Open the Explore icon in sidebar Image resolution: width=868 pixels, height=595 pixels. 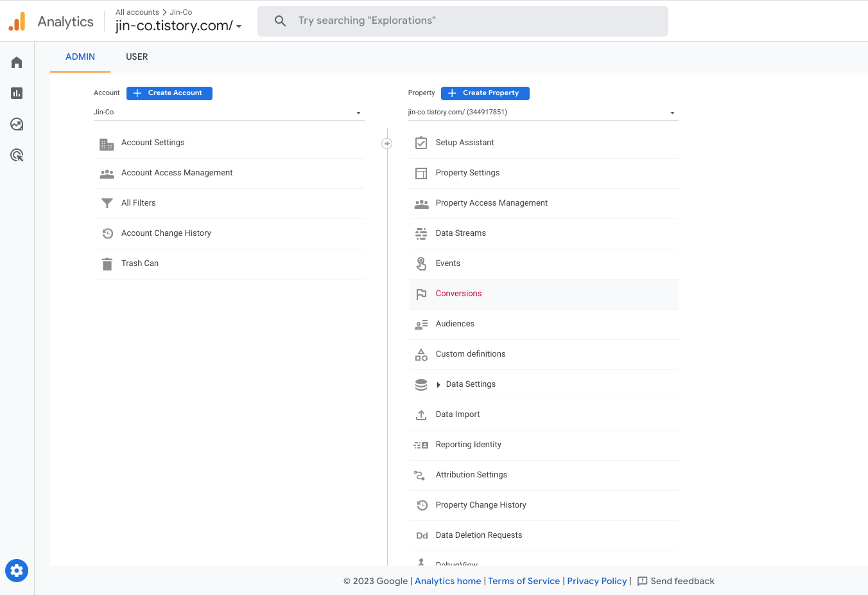click(17, 124)
